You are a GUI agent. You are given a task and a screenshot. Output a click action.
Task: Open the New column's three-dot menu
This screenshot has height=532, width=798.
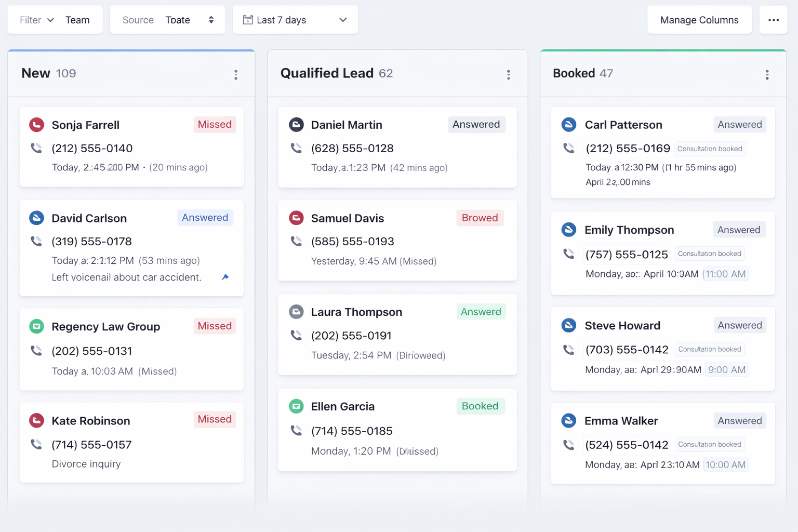236,75
